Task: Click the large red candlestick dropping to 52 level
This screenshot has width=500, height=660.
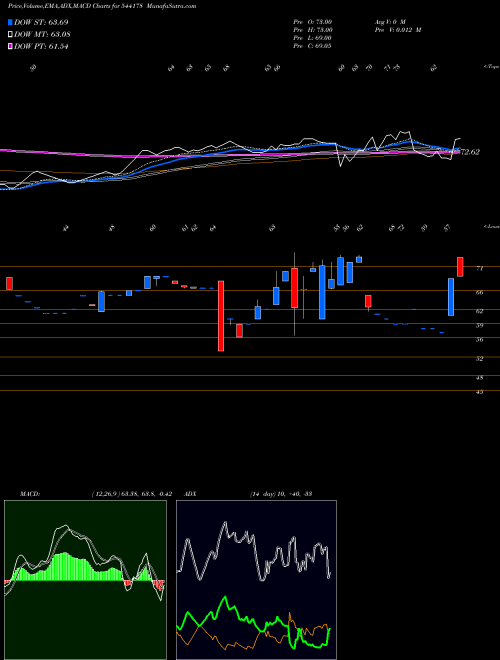Action: [221, 316]
